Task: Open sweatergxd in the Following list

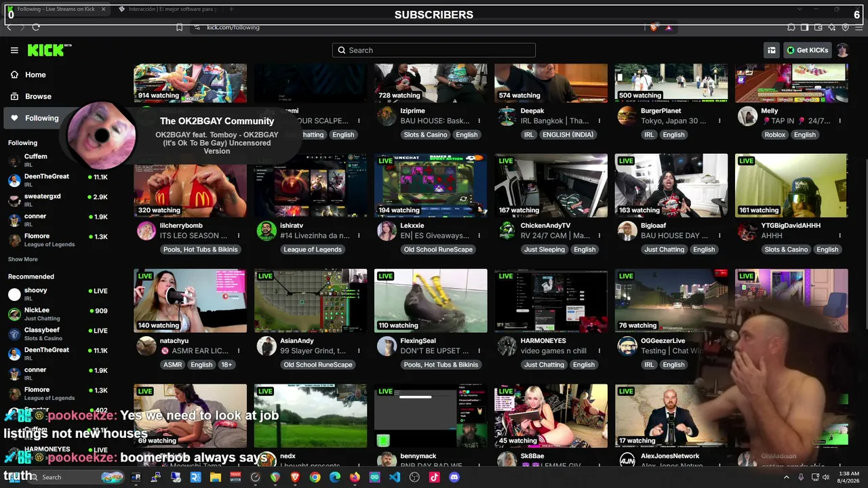Action: [x=58, y=200]
